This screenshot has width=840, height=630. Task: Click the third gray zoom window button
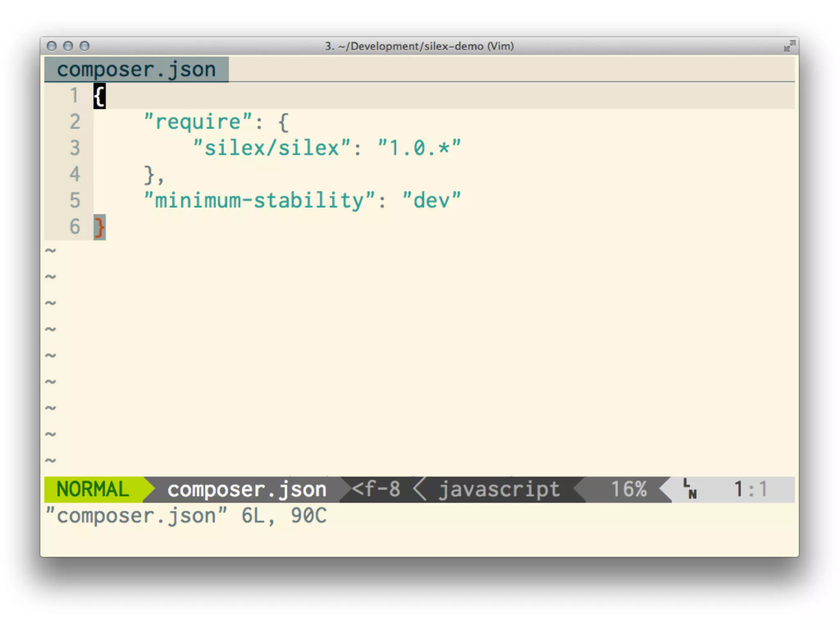point(84,46)
